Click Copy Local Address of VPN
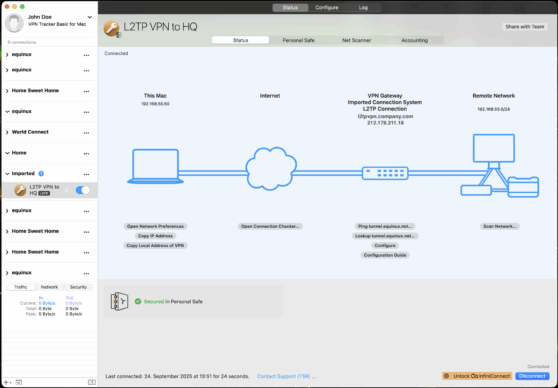558x388 pixels. (x=155, y=246)
